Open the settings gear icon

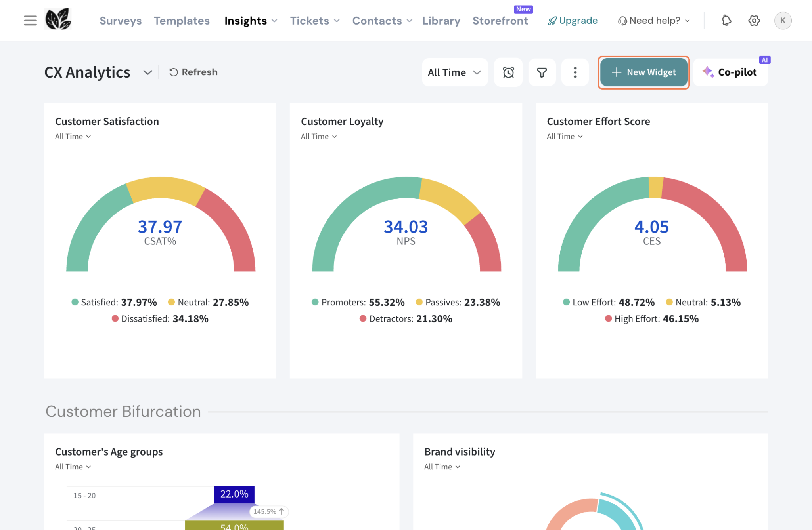pyautogui.click(x=754, y=20)
